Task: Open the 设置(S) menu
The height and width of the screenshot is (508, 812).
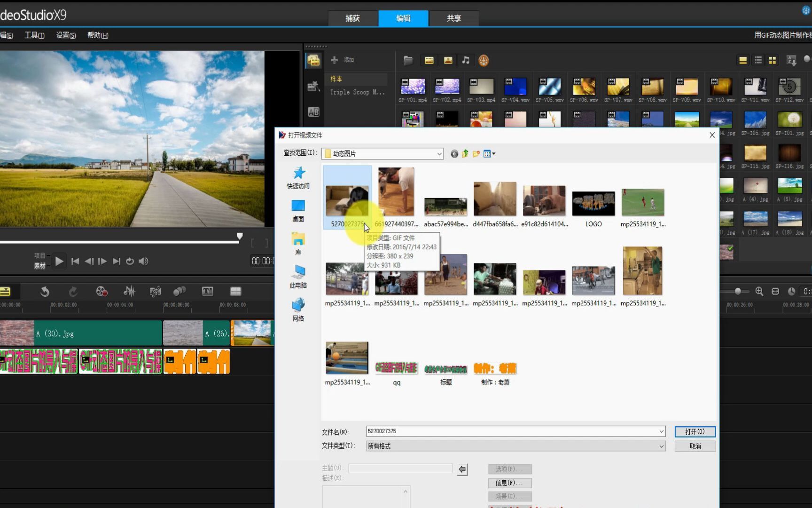Action: (x=66, y=35)
